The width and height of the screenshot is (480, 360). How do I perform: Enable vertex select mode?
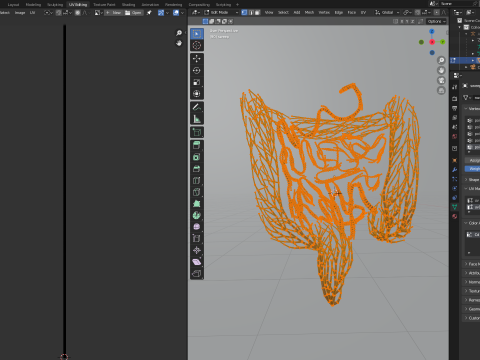pyautogui.click(x=244, y=13)
